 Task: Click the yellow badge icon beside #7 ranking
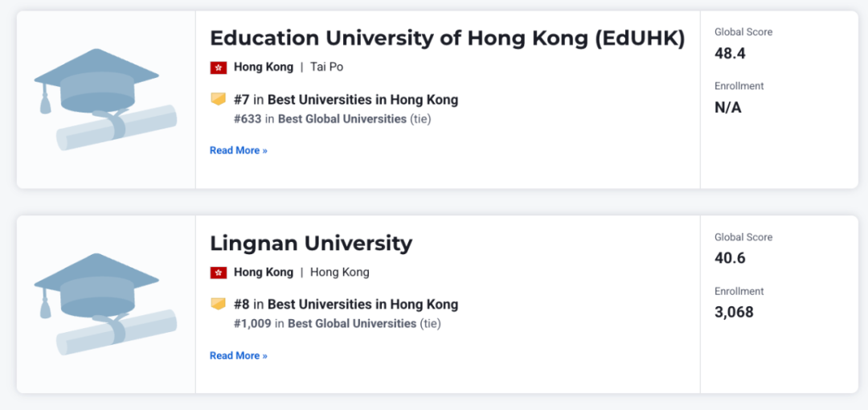point(218,100)
